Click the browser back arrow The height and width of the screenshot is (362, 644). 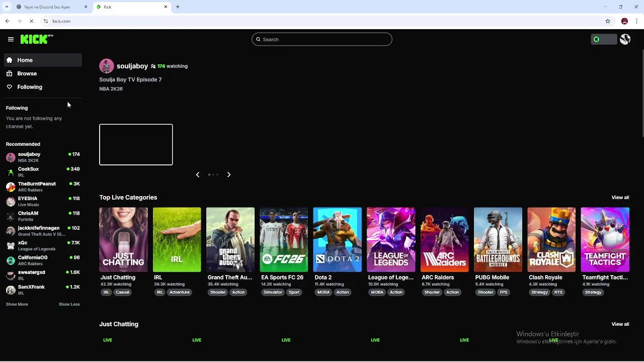click(x=7, y=21)
